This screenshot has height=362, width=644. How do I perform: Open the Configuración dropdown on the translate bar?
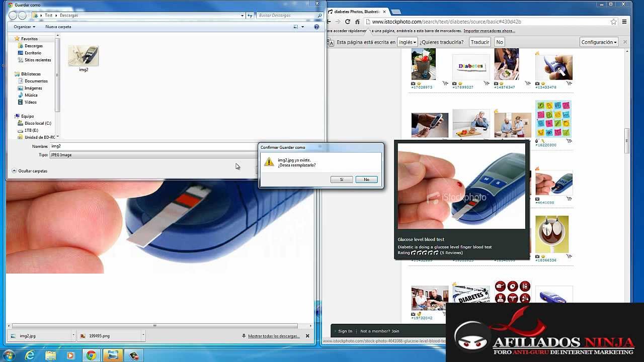(x=599, y=42)
